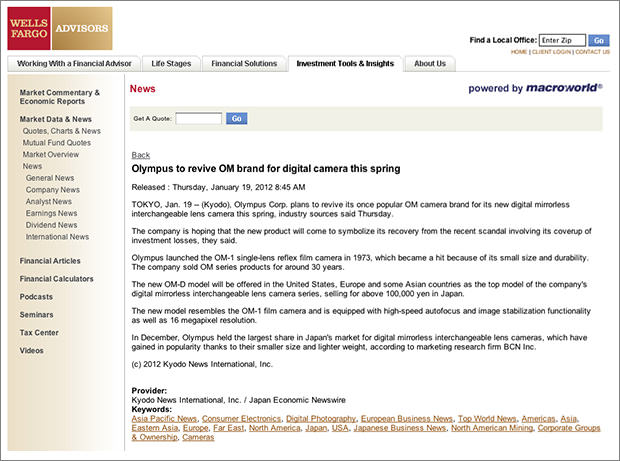Open Working With a Financial Advisor tab

tap(74, 64)
